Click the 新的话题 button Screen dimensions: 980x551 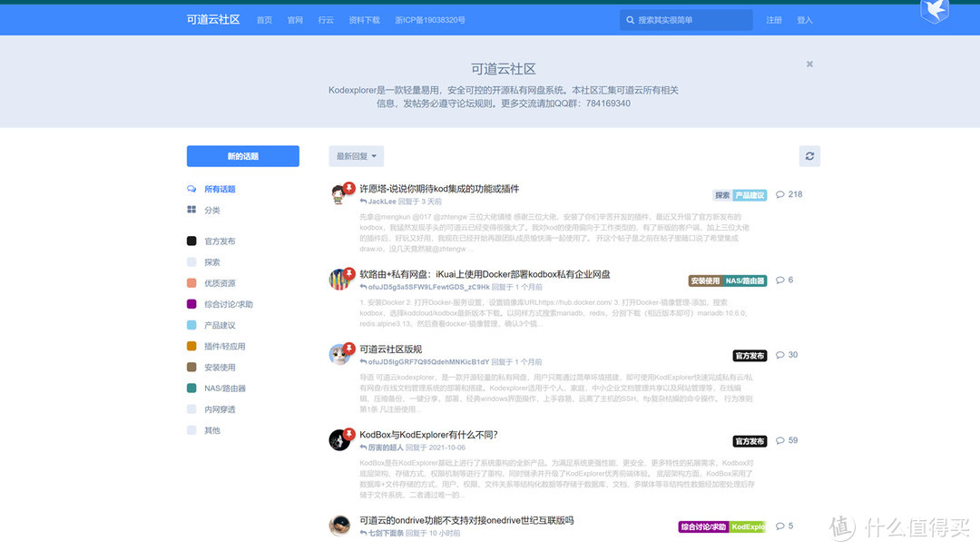tap(242, 156)
